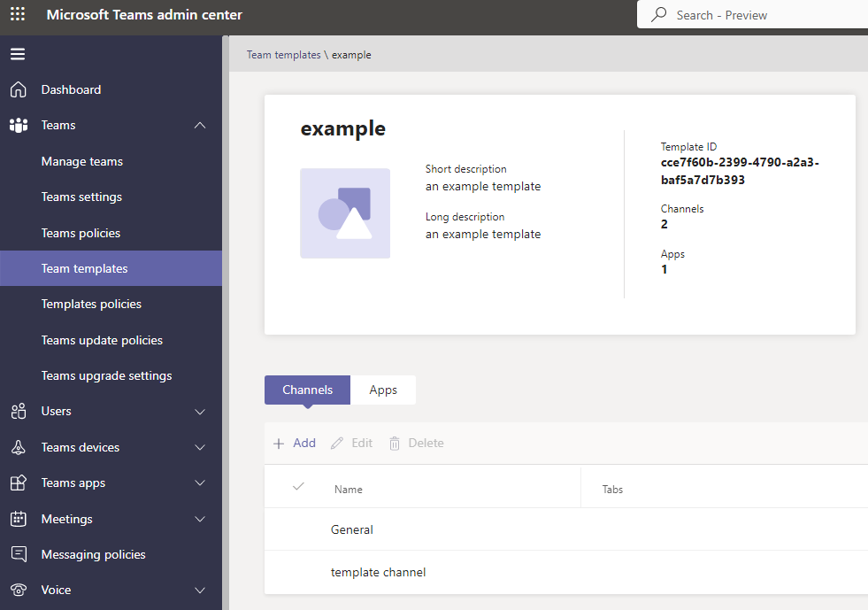
Task: Click the example template thumbnail image
Action: (345, 213)
